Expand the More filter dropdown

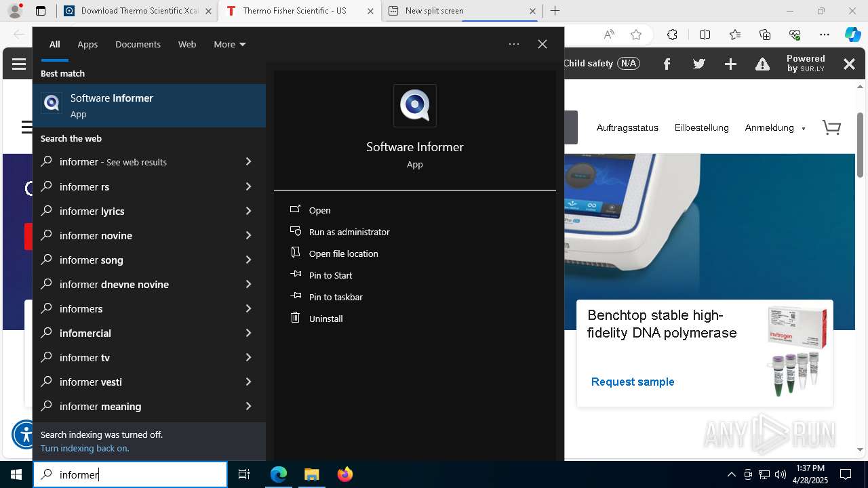[230, 44]
